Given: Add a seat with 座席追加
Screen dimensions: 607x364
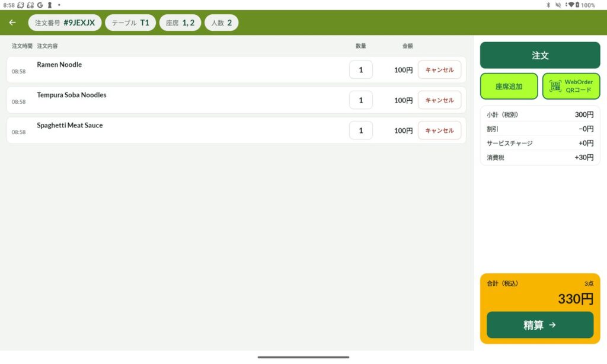Looking at the screenshot, I should pos(509,87).
